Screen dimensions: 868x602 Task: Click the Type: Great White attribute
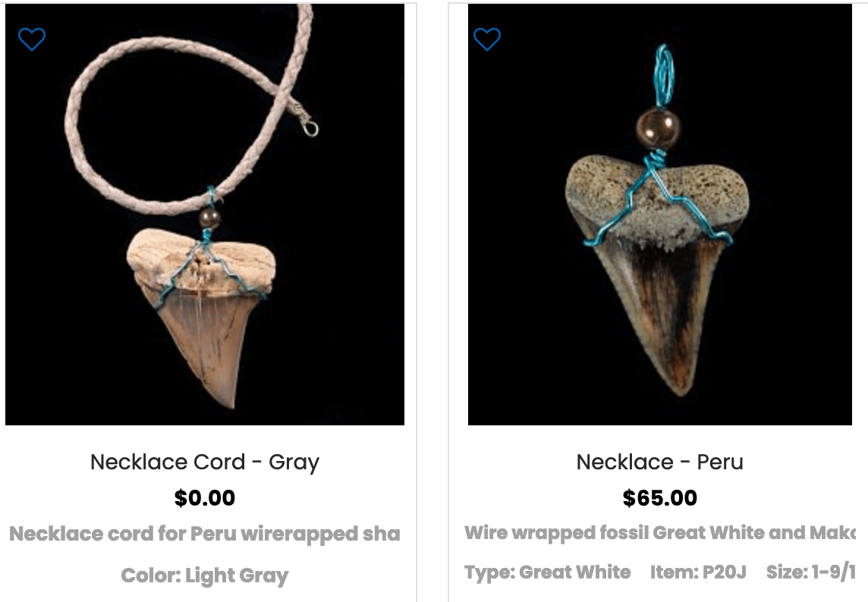tap(548, 572)
